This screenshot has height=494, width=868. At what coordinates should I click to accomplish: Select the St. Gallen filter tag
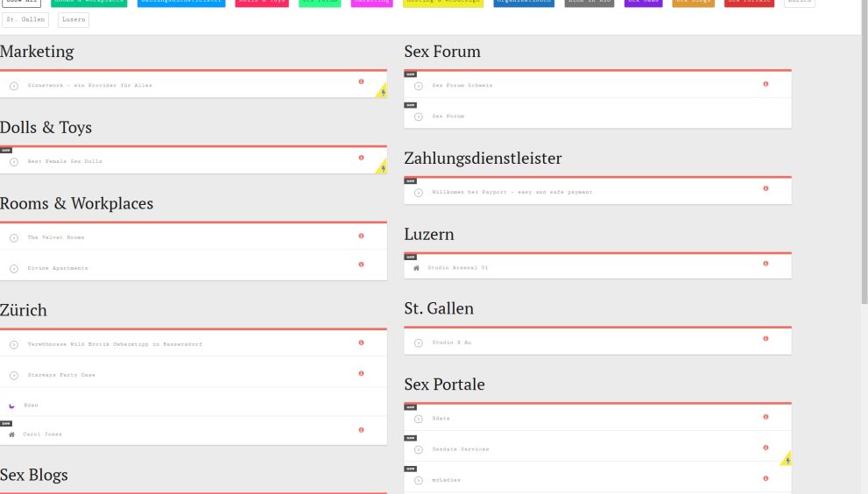[x=25, y=19]
